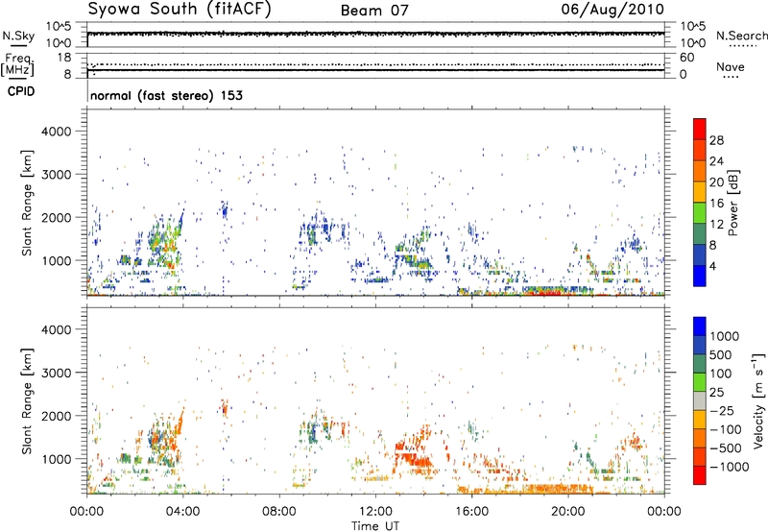768x532 pixels.
Task: Click the '08:00' time axis tick label
Action: pos(279,512)
